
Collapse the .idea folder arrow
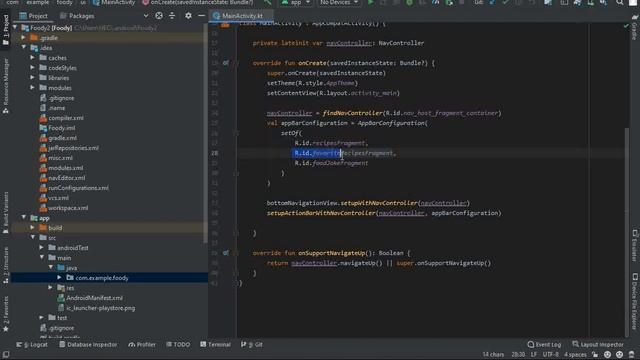point(23,47)
